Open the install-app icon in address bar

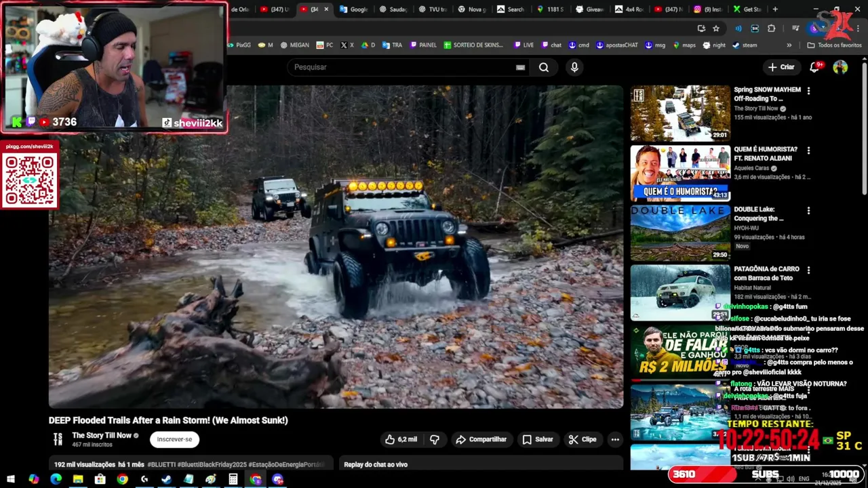701,28
